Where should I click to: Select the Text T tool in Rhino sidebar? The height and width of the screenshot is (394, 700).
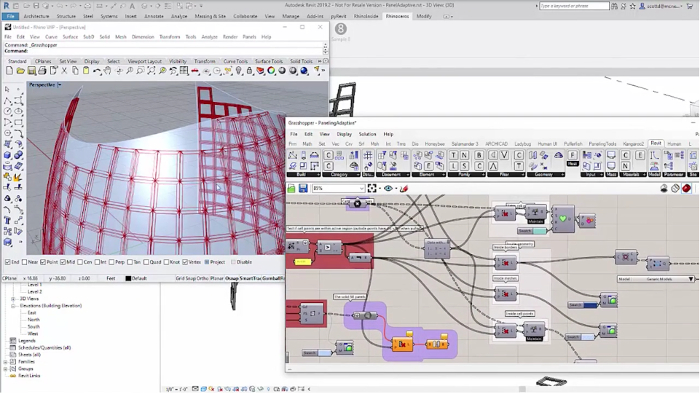[x=8, y=220]
